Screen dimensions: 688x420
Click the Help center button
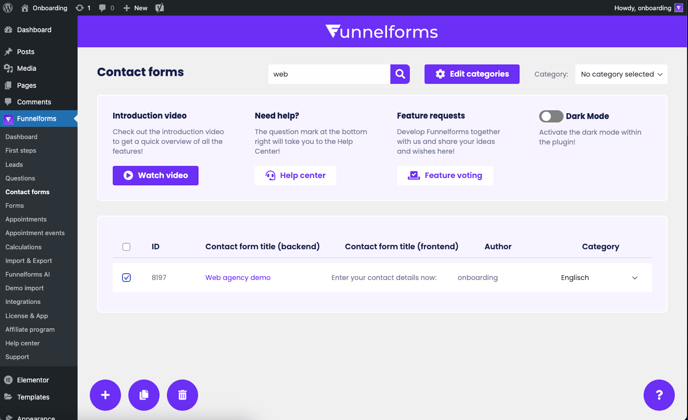point(295,176)
